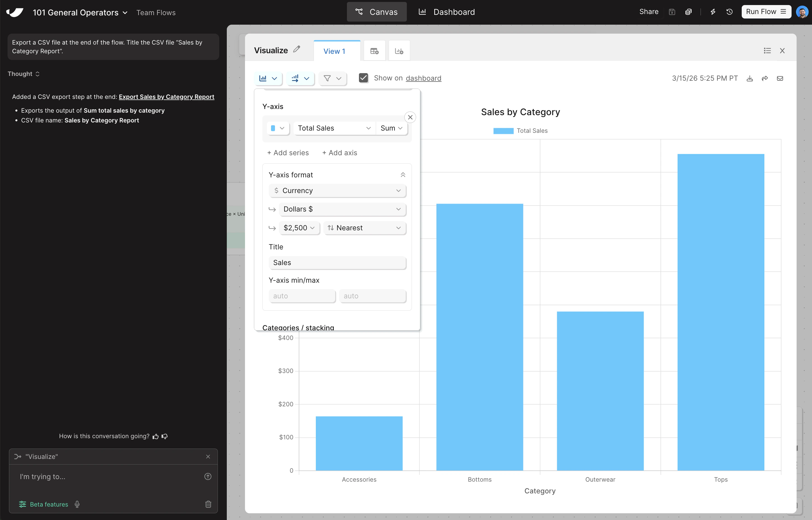Screen dimensions: 812x520
Task: Open the Export Sales by Category Report link
Action: [x=166, y=97]
